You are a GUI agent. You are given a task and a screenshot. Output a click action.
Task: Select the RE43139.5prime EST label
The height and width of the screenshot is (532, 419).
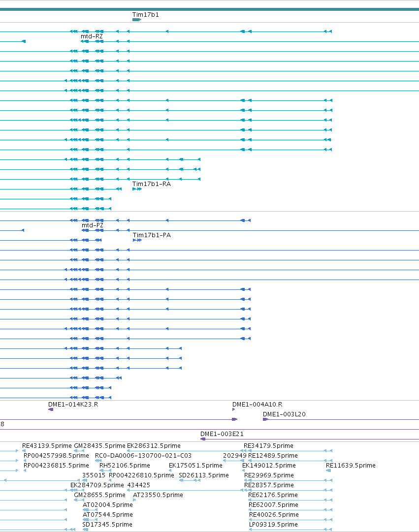pyautogui.click(x=47, y=446)
